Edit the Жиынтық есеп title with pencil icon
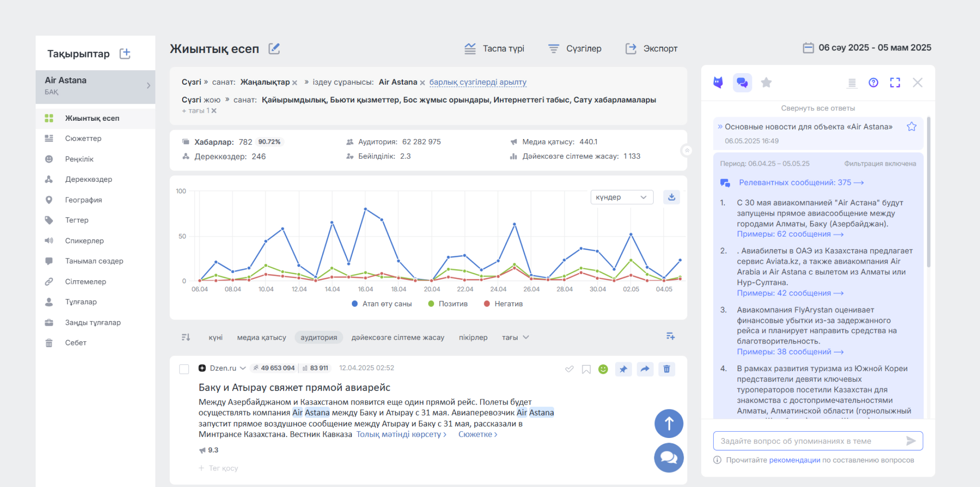This screenshot has height=487, width=980. pyautogui.click(x=274, y=49)
